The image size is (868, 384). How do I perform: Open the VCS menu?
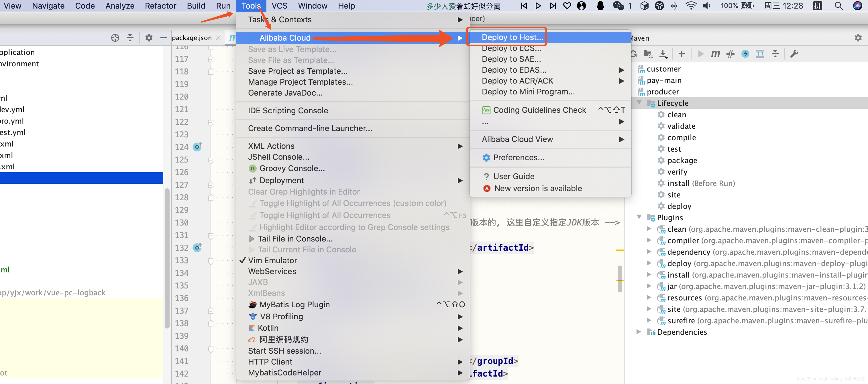[279, 6]
